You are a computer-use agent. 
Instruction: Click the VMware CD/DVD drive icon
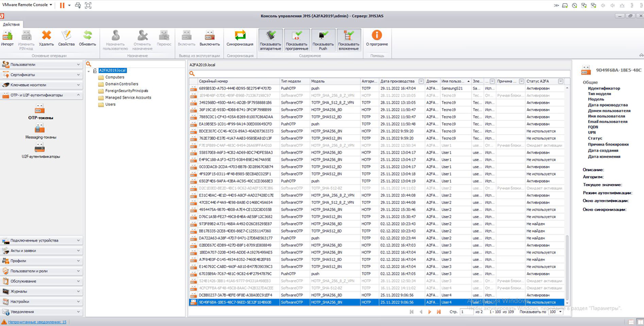[574, 5]
